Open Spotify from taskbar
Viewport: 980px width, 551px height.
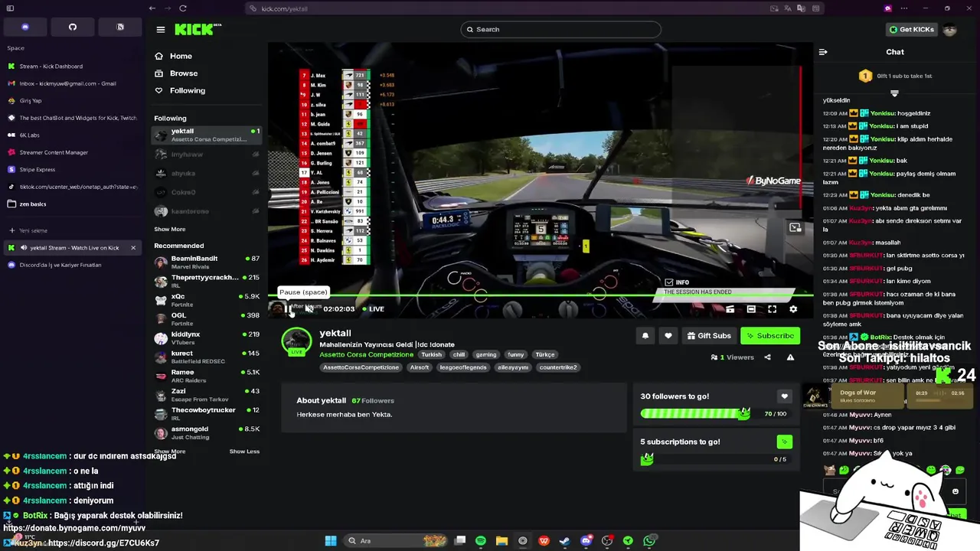coord(480,541)
